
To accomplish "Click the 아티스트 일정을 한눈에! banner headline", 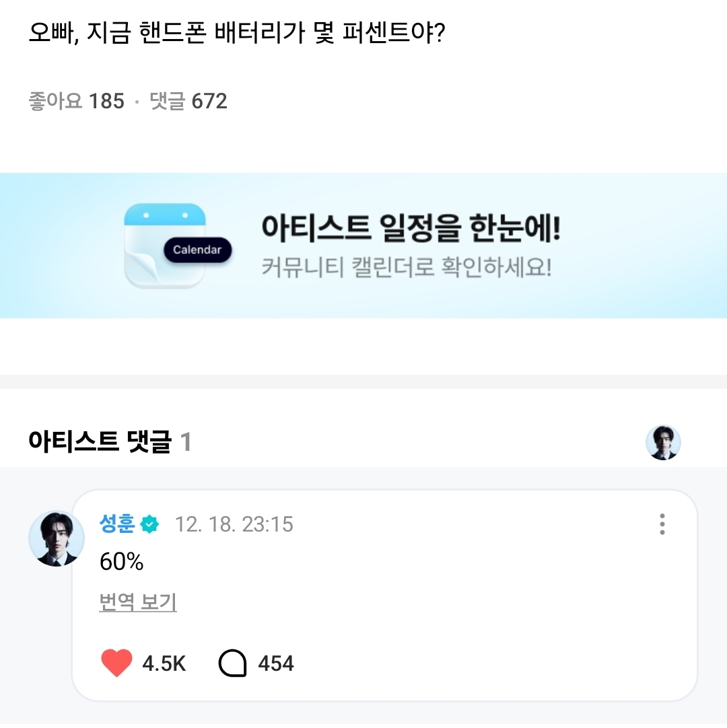I will click(411, 229).
